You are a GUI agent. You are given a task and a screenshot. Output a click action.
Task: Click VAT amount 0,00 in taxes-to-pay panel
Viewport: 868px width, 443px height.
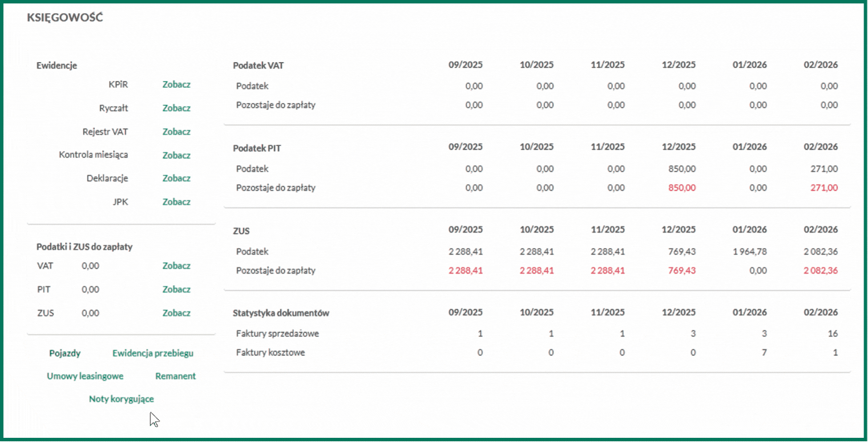pos(90,266)
